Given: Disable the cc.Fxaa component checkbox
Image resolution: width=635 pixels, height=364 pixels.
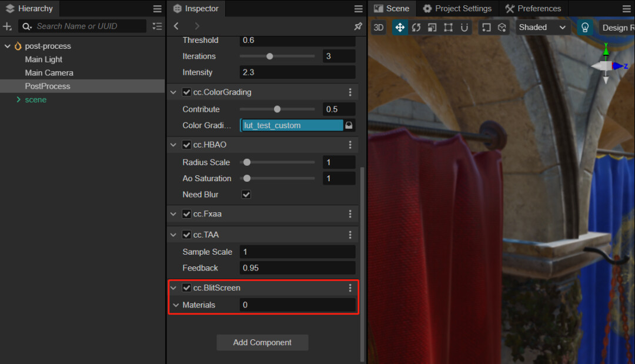Looking at the screenshot, I should coord(186,214).
